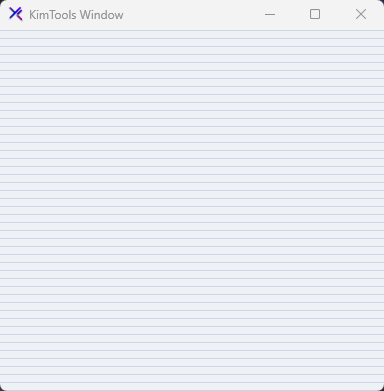Close the KimTools Window
Image resolution: width=384 pixels, height=391 pixels.
361,14
